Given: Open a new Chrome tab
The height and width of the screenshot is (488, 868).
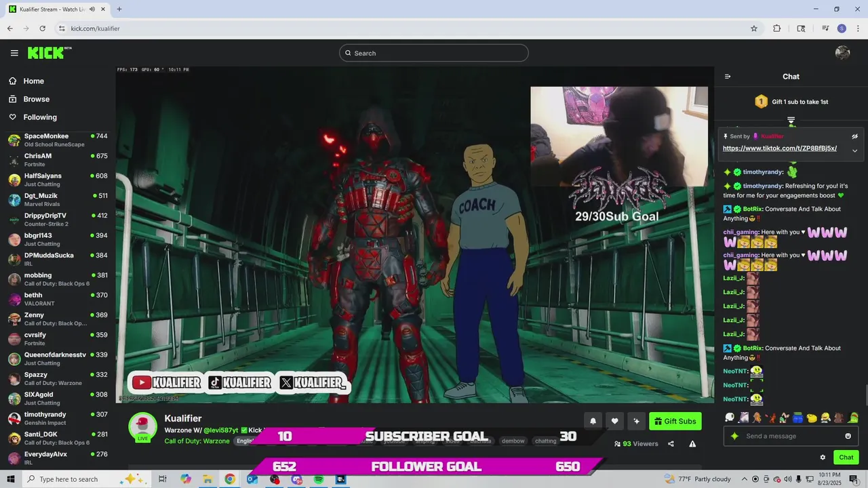Looking at the screenshot, I should pos(119,9).
